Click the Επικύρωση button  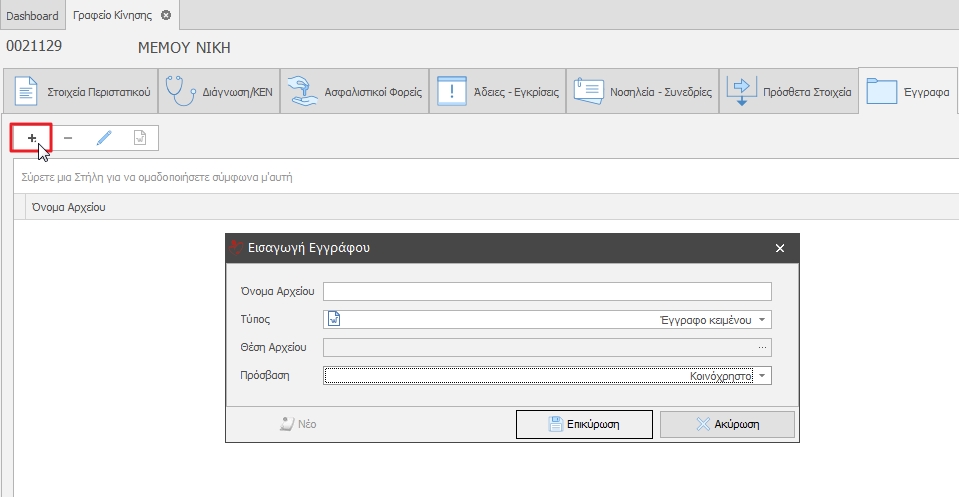coord(584,424)
